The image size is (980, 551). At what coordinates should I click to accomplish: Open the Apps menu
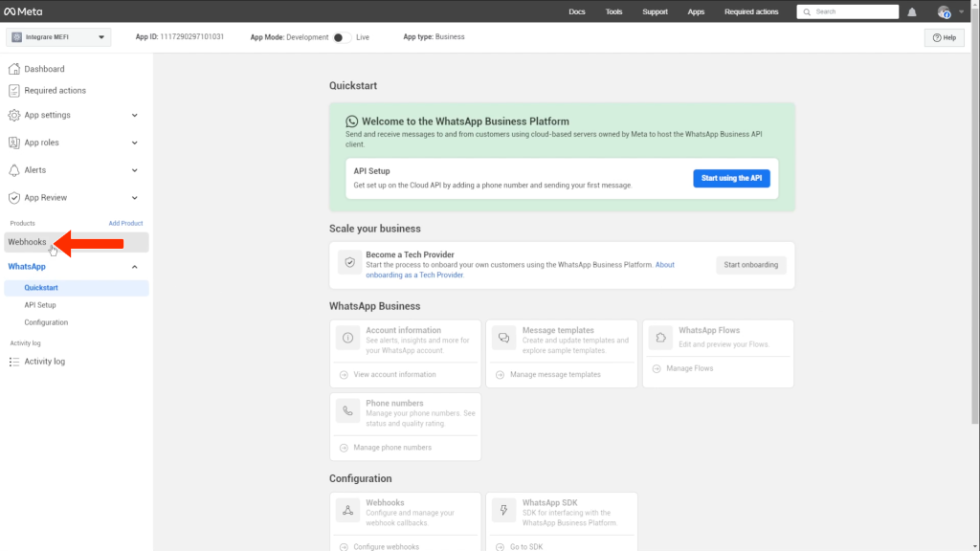[696, 11]
